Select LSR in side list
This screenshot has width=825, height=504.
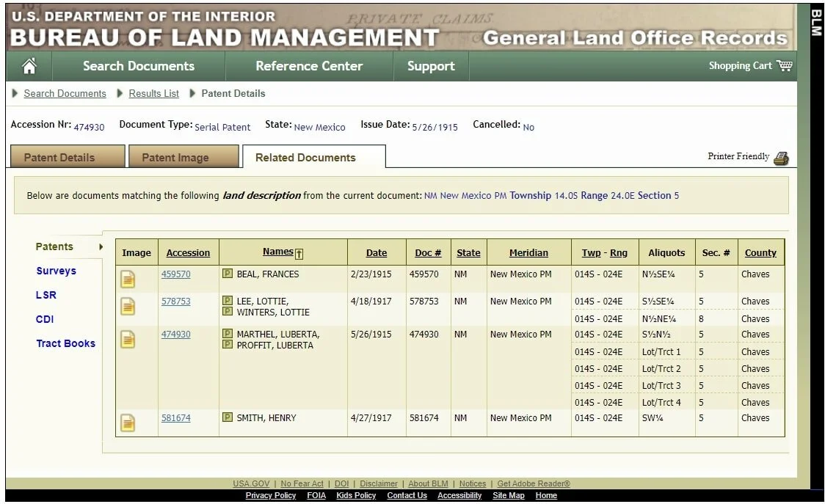[46, 295]
